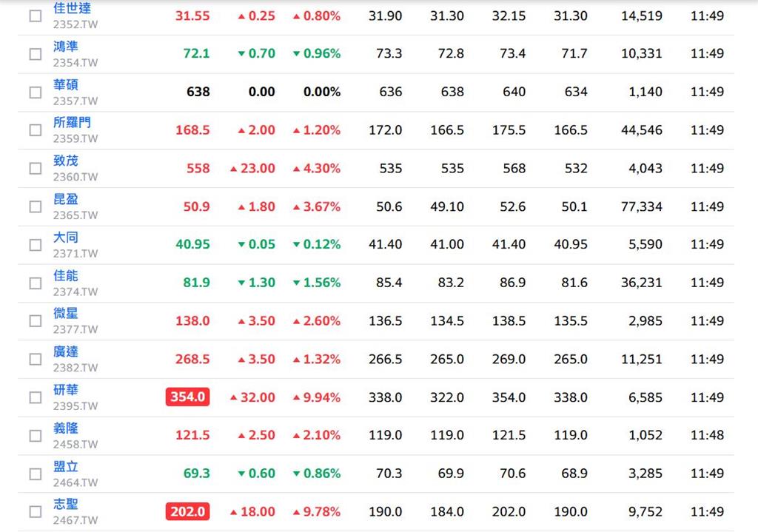Viewport: 758px width, 532px height.
Task: Open the 義隆 stock link
Action: (66, 428)
